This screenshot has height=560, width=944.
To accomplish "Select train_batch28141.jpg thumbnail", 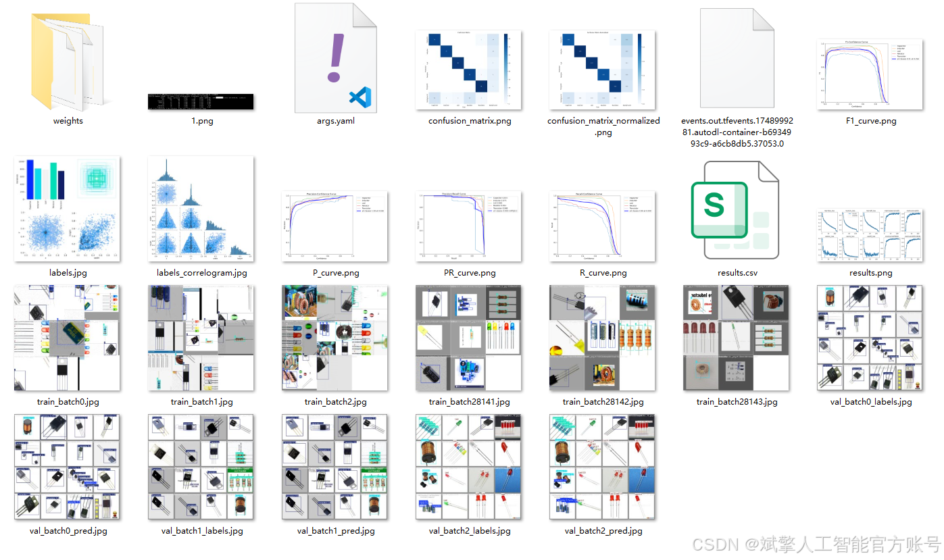I will click(469, 338).
